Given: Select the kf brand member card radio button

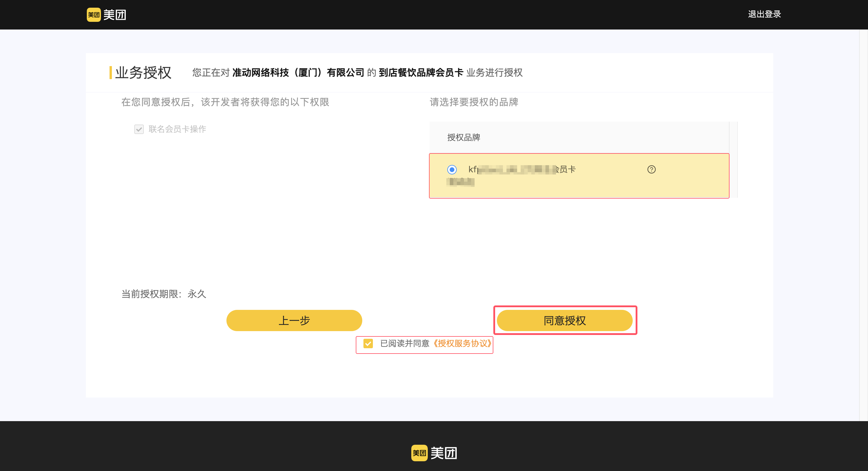Looking at the screenshot, I should 452,169.
